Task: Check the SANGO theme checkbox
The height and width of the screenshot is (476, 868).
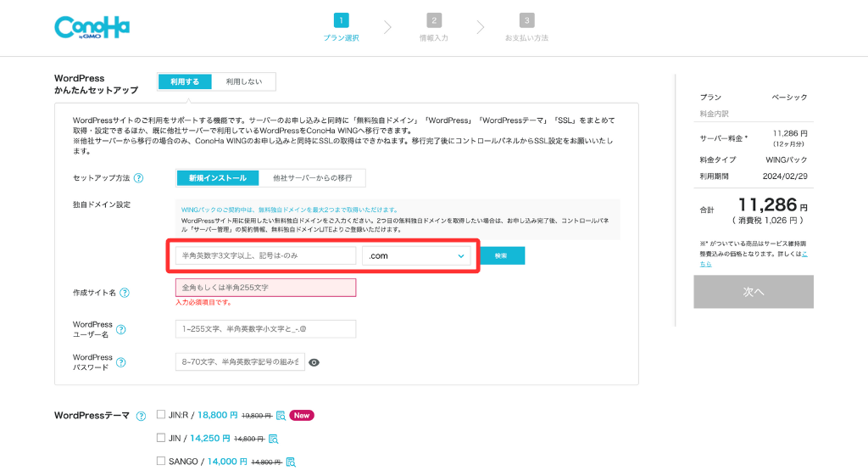Action: click(x=161, y=461)
